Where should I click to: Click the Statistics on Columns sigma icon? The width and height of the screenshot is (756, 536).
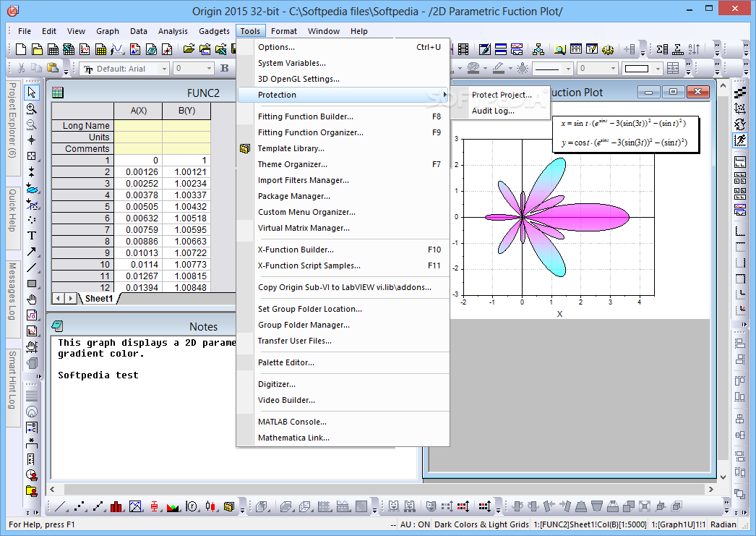click(x=662, y=49)
